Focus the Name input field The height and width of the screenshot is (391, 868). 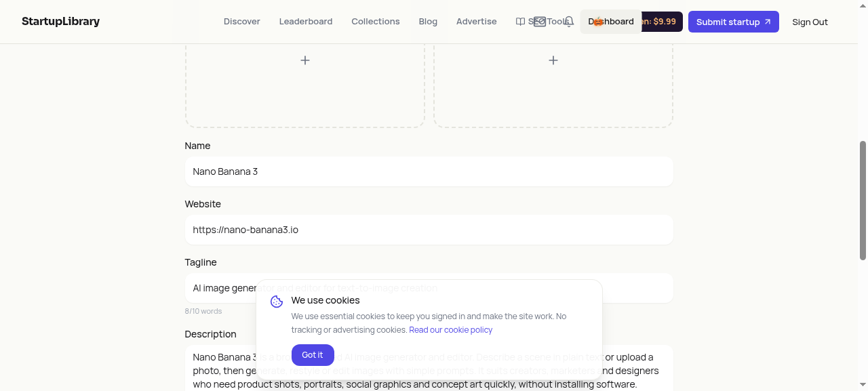(x=429, y=171)
